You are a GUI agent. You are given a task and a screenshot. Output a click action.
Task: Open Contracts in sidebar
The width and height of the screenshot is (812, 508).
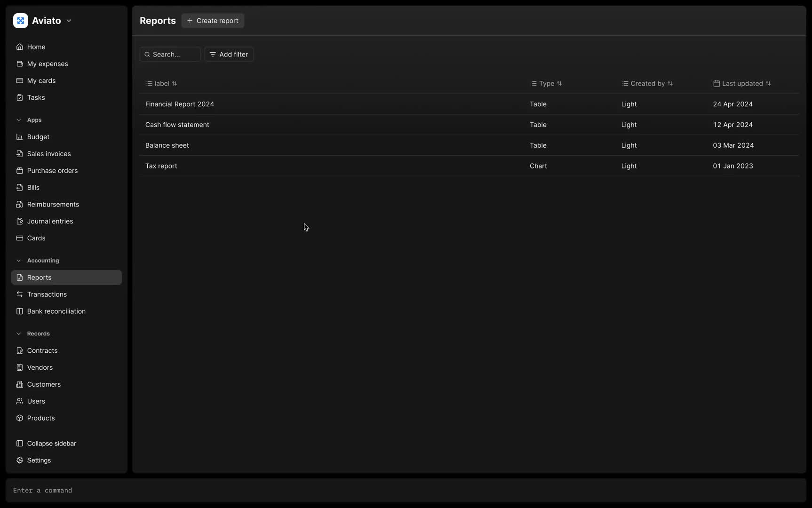(x=66, y=351)
